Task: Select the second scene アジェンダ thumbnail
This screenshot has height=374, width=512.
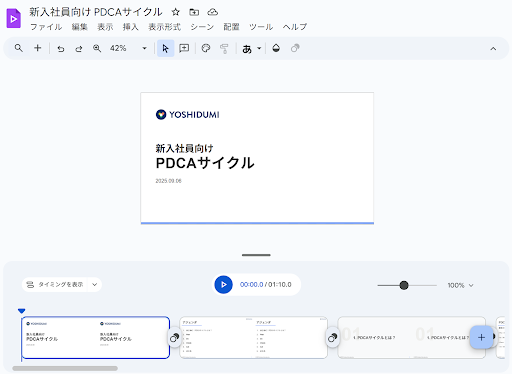Action: click(254, 337)
